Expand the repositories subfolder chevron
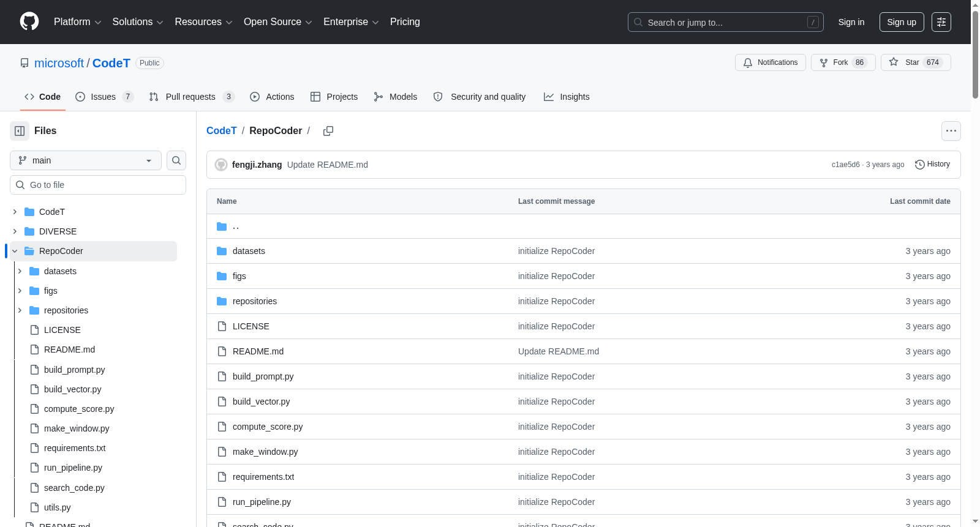The image size is (980, 527). click(20, 310)
